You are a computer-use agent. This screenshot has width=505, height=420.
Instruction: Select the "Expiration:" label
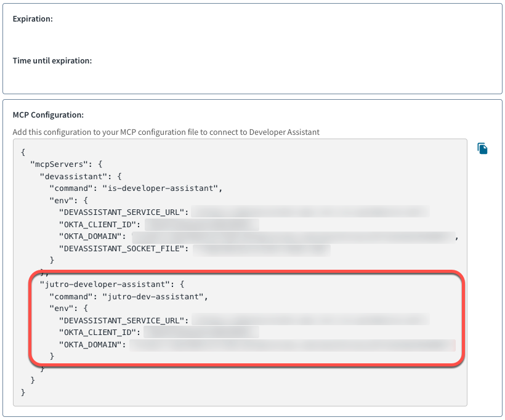(x=33, y=18)
